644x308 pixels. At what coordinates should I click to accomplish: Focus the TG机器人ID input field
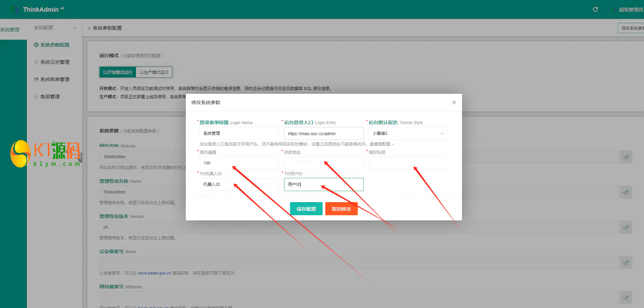[x=239, y=185]
